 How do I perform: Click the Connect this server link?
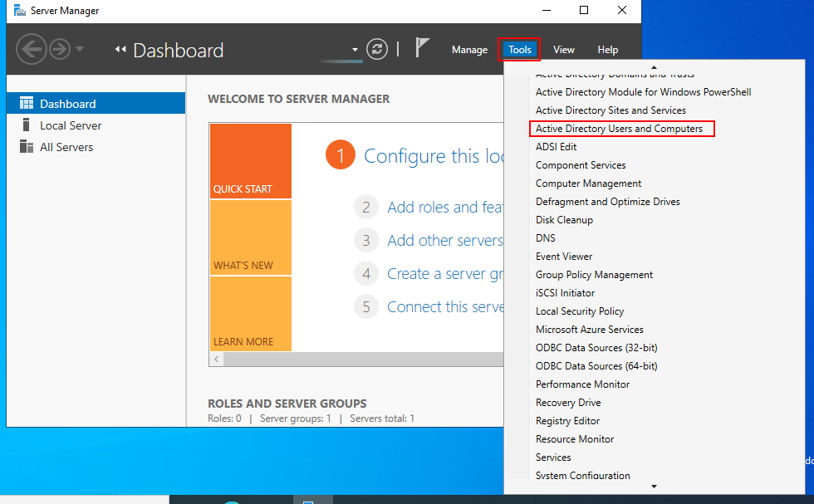(445, 306)
